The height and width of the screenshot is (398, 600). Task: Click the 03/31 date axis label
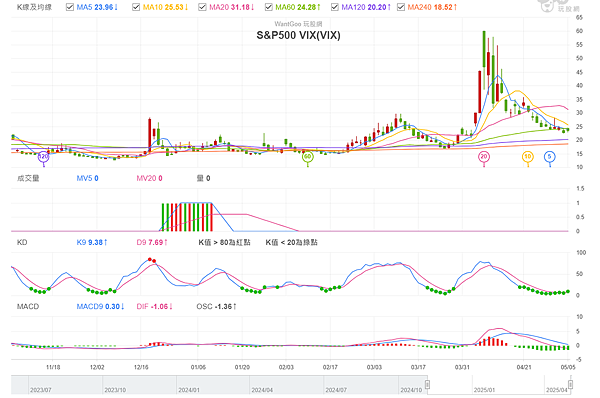click(462, 367)
